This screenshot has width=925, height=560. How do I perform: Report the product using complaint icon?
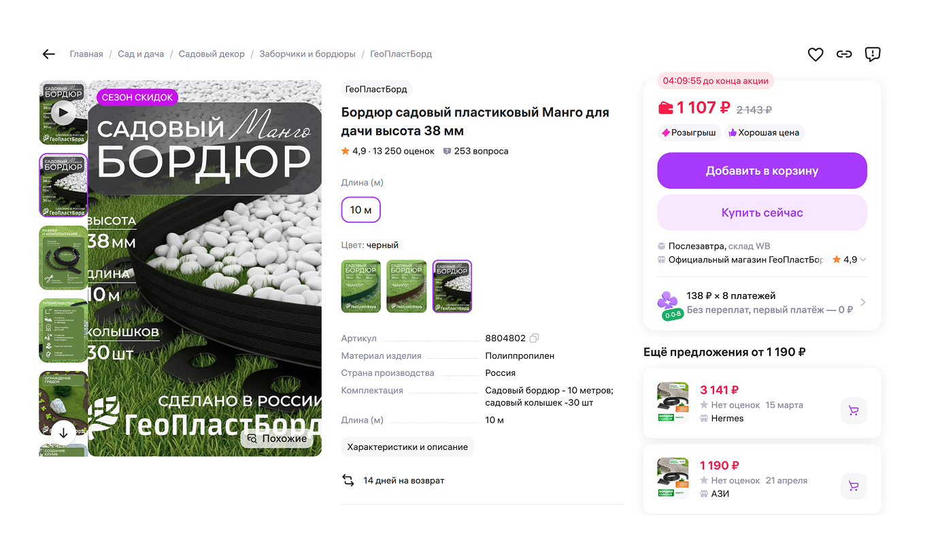[873, 54]
